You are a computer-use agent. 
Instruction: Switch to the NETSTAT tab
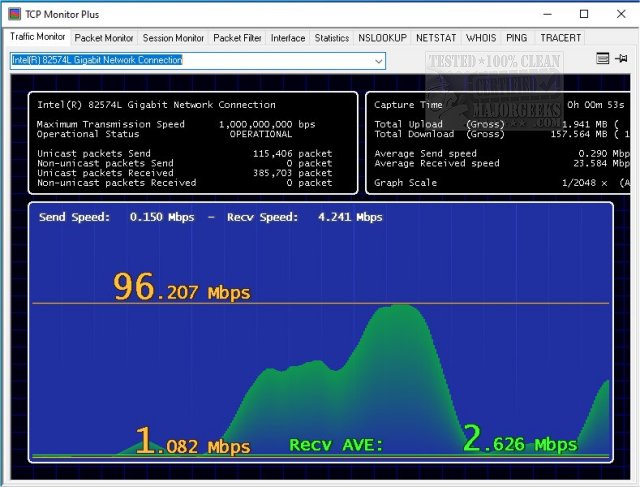point(437,38)
